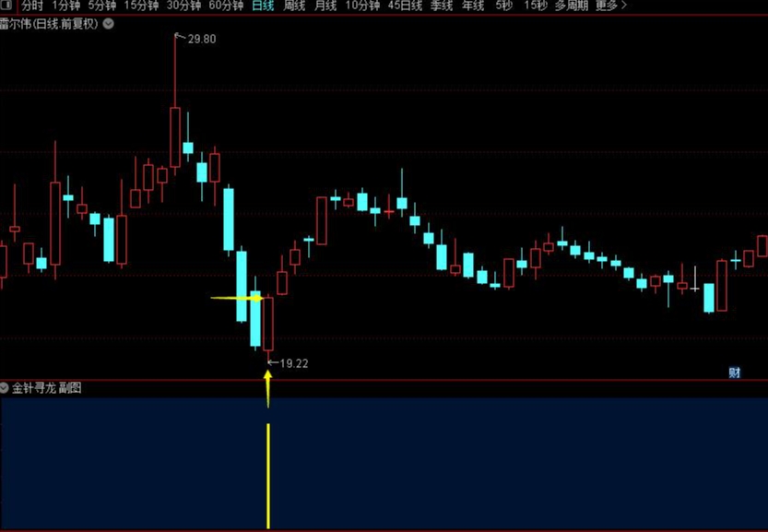
Task: Select the 5秒 period tab
Action: (x=504, y=6)
